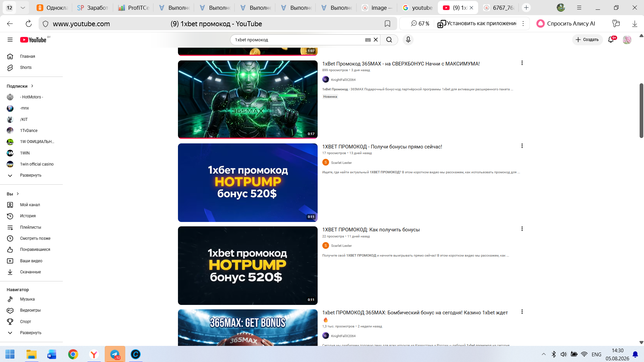Open blue HOTPUMP бонус 520$ thumbnail
Viewport: 644px width, 362px height.
tap(248, 183)
